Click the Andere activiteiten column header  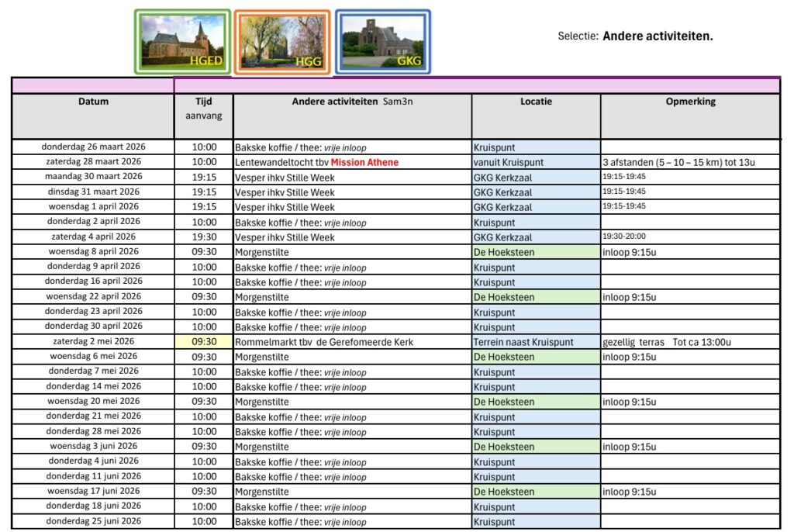point(352,102)
